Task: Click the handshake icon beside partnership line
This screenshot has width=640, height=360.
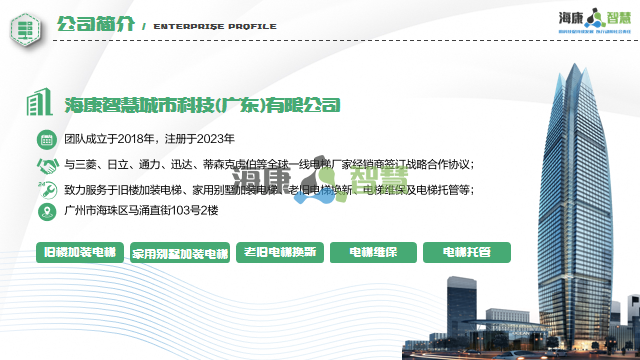Action: (x=47, y=165)
